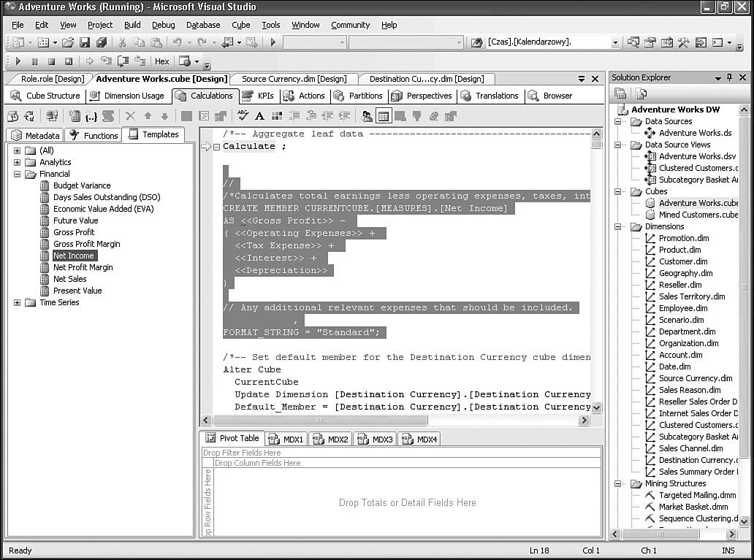Click the Properties icon in Solution Explorer
Viewport: 754px width, 560px height.
[x=620, y=93]
